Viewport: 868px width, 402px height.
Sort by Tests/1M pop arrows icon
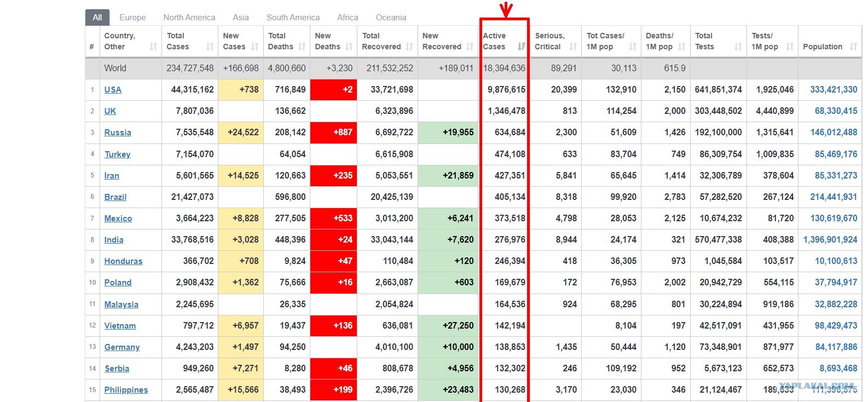coord(790,47)
